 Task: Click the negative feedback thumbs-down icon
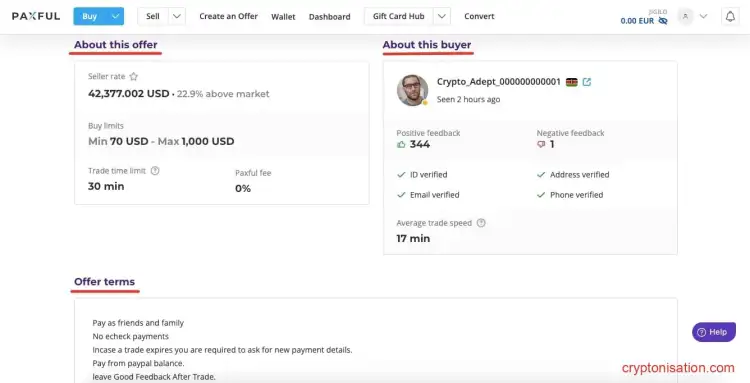point(541,144)
